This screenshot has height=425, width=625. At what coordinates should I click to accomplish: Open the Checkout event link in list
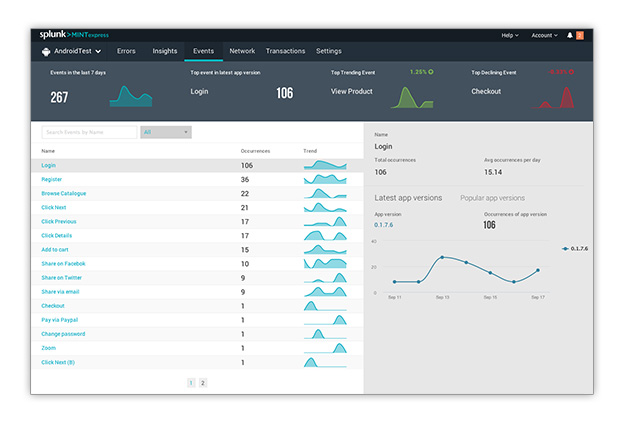(x=53, y=306)
